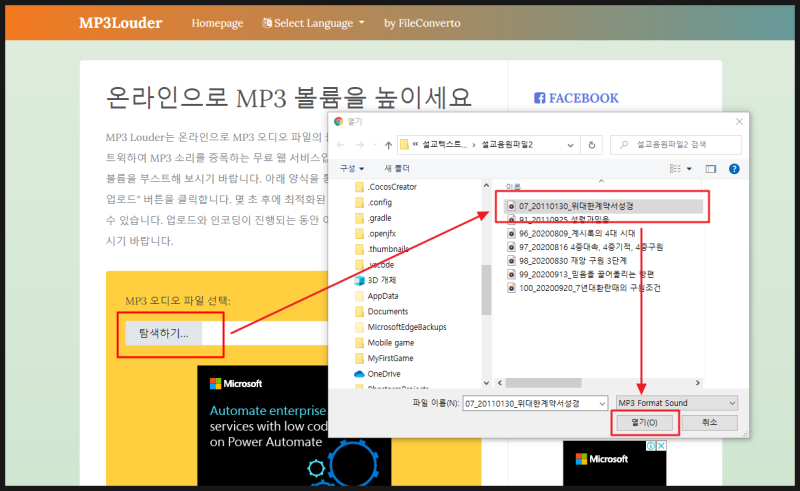Click the 취소 cancel button
This screenshot has height=491, width=800.
[x=710, y=423]
